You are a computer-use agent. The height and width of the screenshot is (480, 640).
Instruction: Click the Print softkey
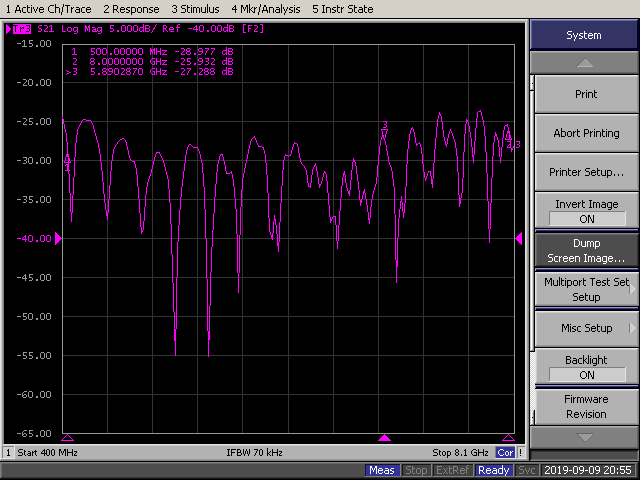(x=586, y=94)
